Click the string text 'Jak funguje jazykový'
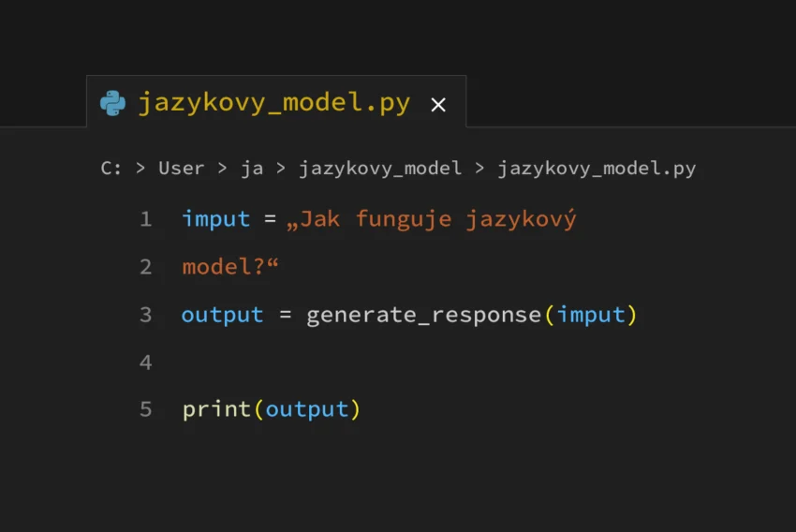Viewport: 796px width, 532px height. point(436,219)
